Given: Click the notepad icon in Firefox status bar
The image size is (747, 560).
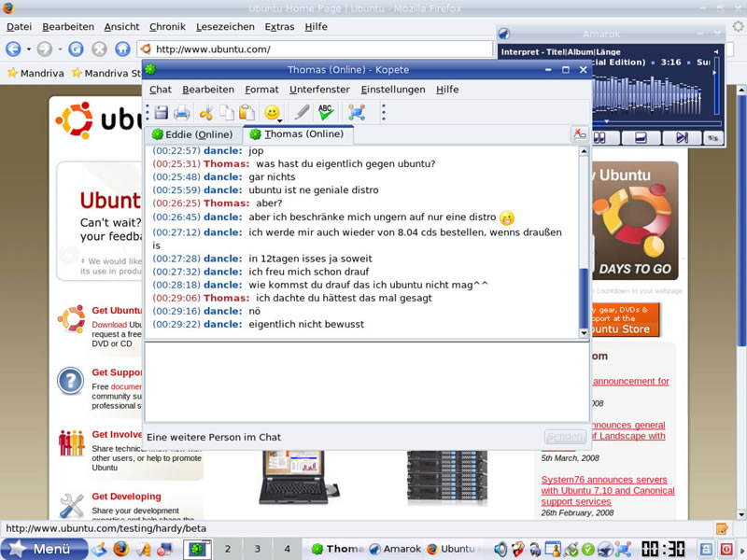Looking at the screenshot, I should pos(722,528).
